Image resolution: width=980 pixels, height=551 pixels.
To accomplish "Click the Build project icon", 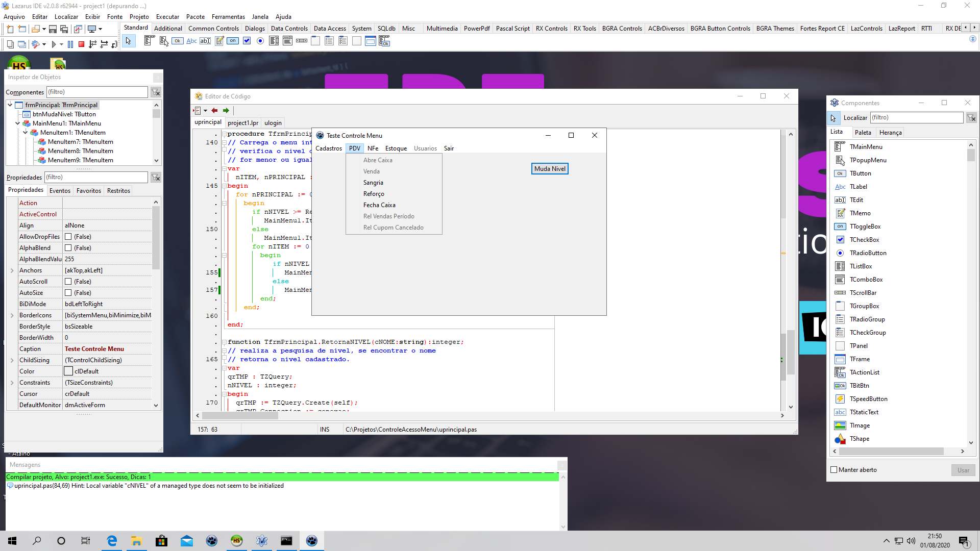I will tap(36, 44).
